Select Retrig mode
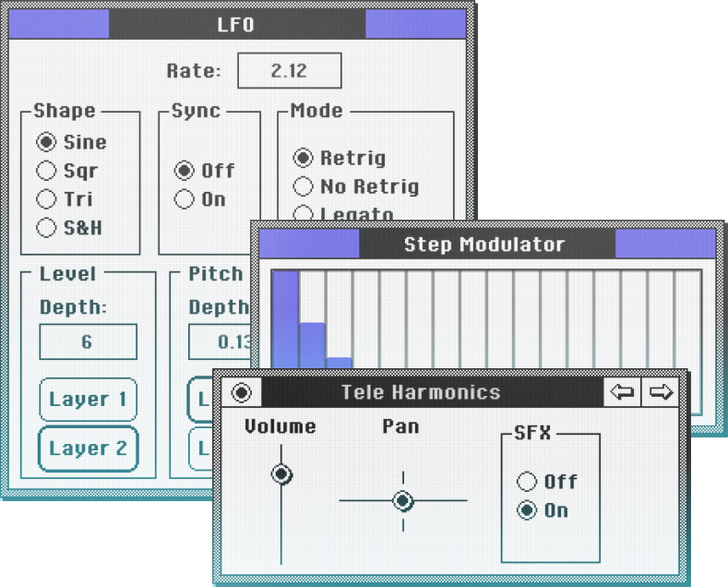Viewport: 728px width, 587px height. 303,158
